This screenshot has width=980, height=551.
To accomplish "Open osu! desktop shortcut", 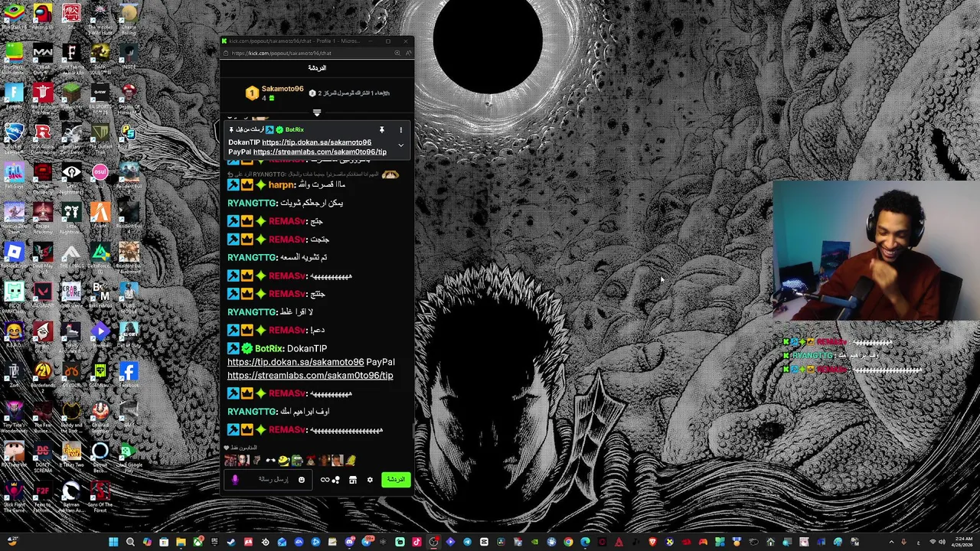I will click(100, 177).
